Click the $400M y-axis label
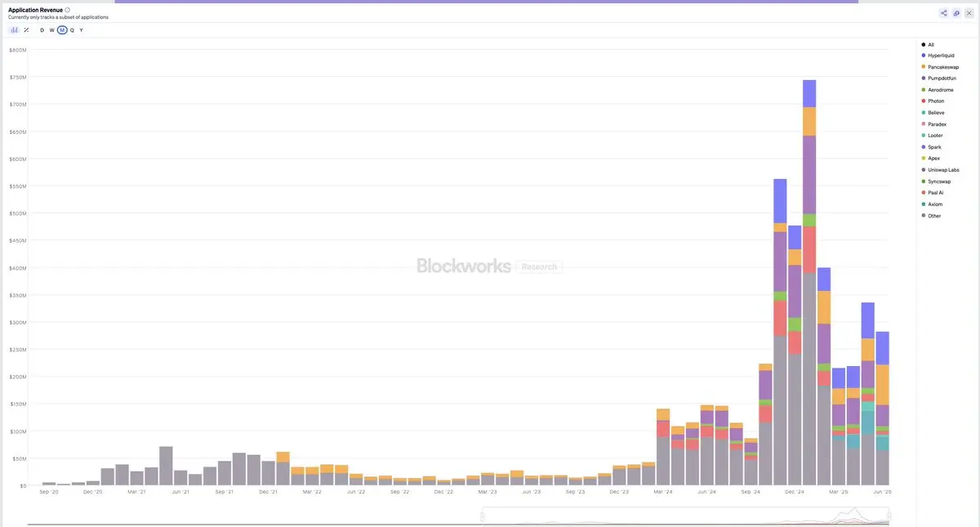This screenshot has width=980, height=527. [16, 268]
